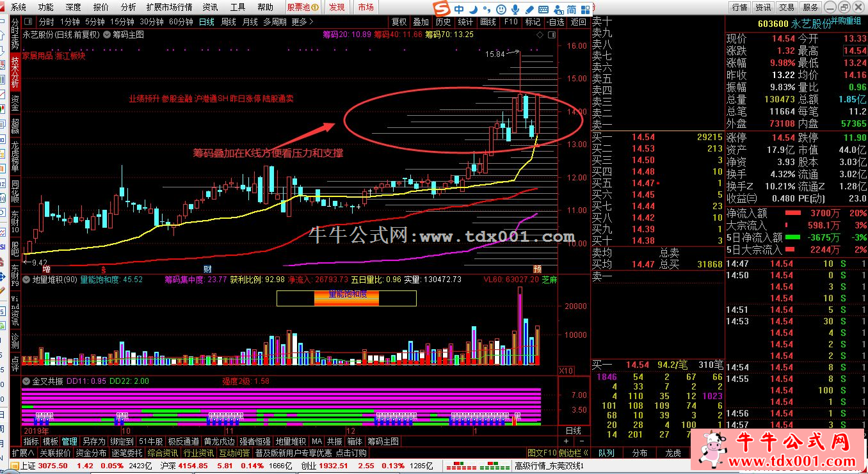The image size is (868, 474).
Task: Expand the 扩展∧ panel
Action: point(23,453)
